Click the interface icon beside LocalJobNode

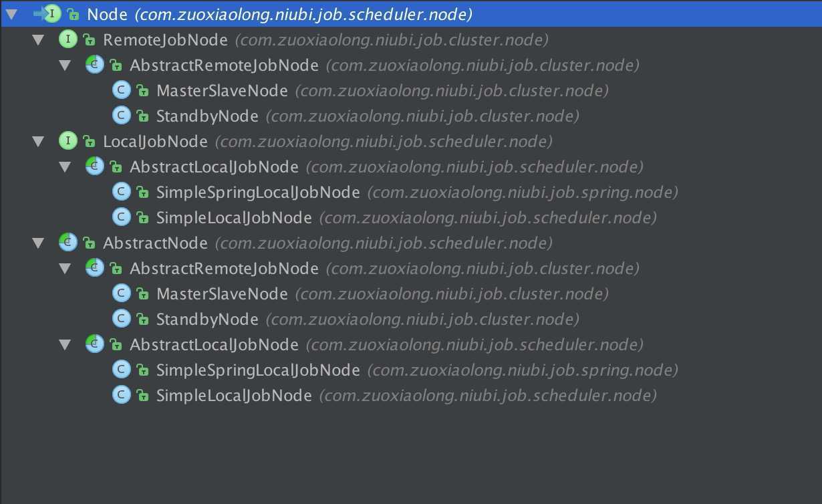[67, 142]
